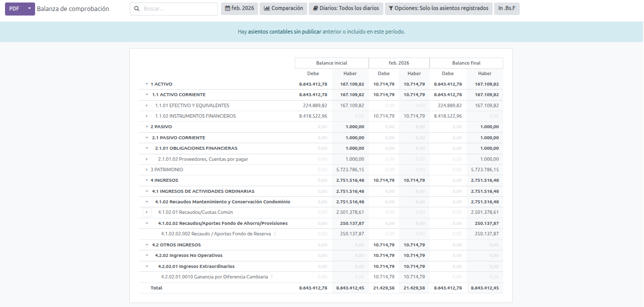644x307 pixels.
Task: Open the Diarios journal book filter
Action: tap(346, 9)
